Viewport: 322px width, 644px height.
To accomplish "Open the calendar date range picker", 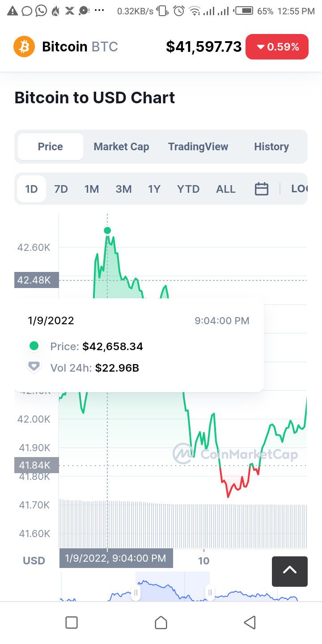I will pos(262,189).
